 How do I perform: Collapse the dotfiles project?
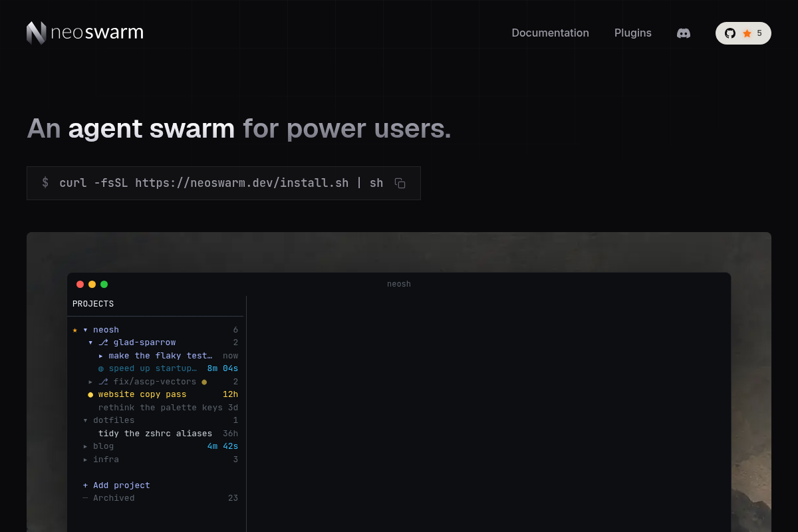pyautogui.click(x=86, y=420)
